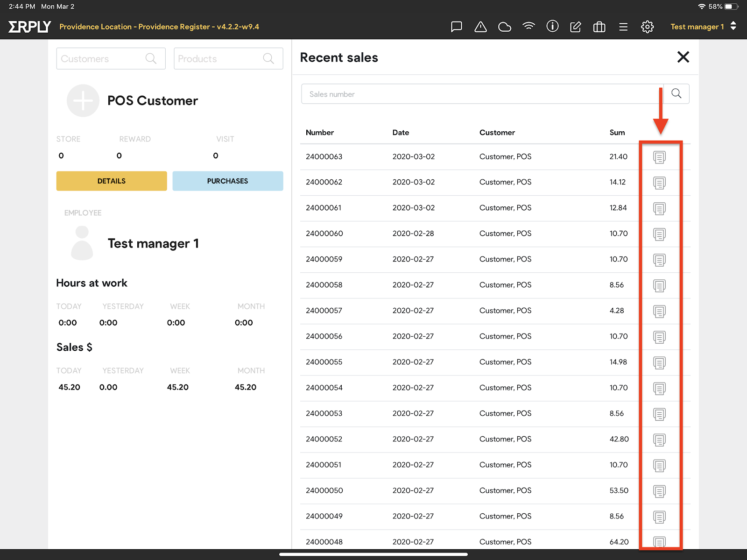
Task: Open receipt icon for sale 24000061
Action: [659, 209]
